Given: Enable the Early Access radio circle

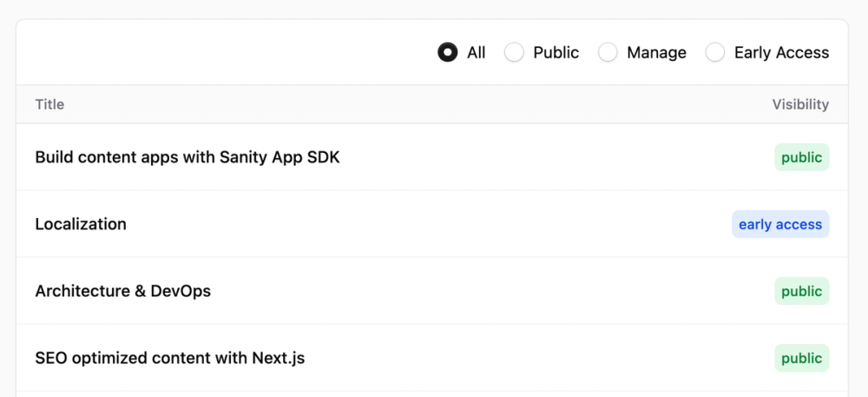Looking at the screenshot, I should pyautogui.click(x=715, y=53).
